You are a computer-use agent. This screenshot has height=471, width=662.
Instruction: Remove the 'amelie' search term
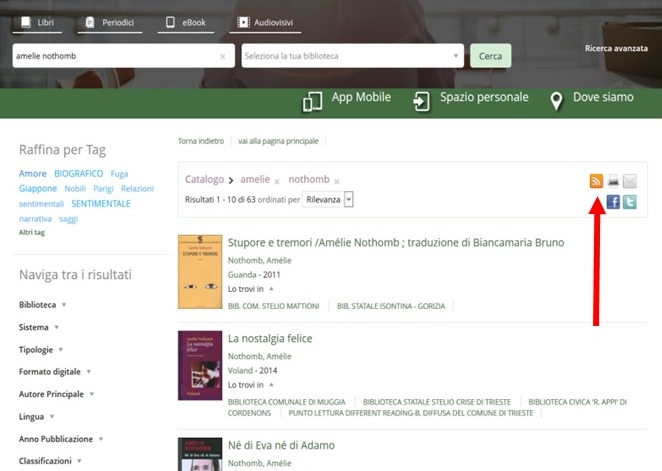click(x=277, y=182)
